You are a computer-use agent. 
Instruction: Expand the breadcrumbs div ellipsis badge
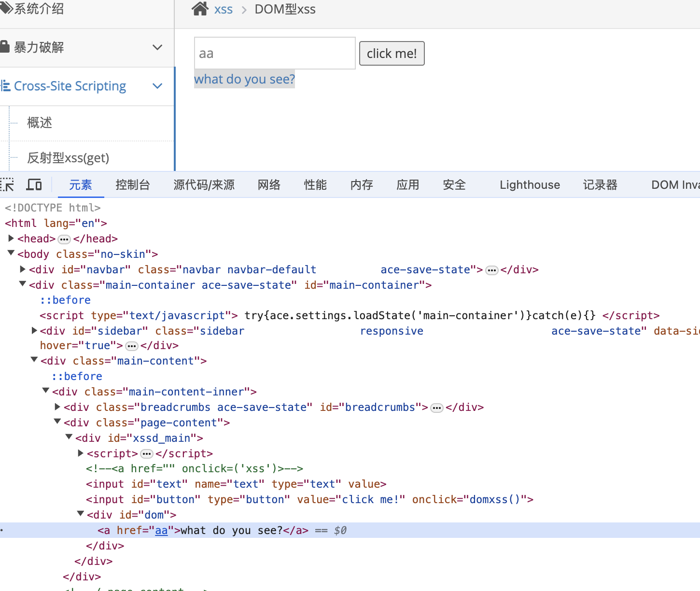point(437,408)
